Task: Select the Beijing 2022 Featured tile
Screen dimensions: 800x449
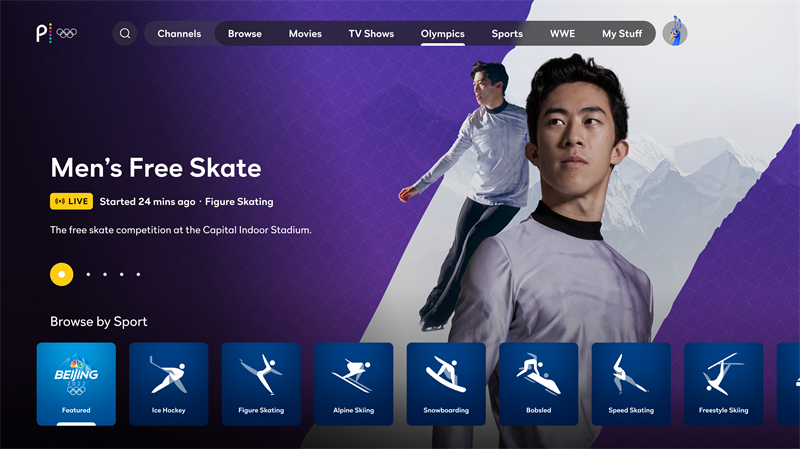Action: coord(76,384)
